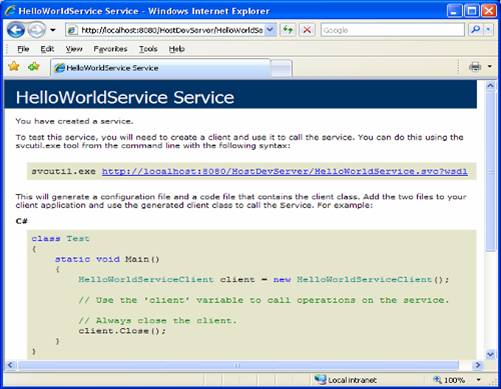This screenshot has width=501, height=389.
Task: Click the horizontal scrollbar thumb
Action: [x=238, y=365]
